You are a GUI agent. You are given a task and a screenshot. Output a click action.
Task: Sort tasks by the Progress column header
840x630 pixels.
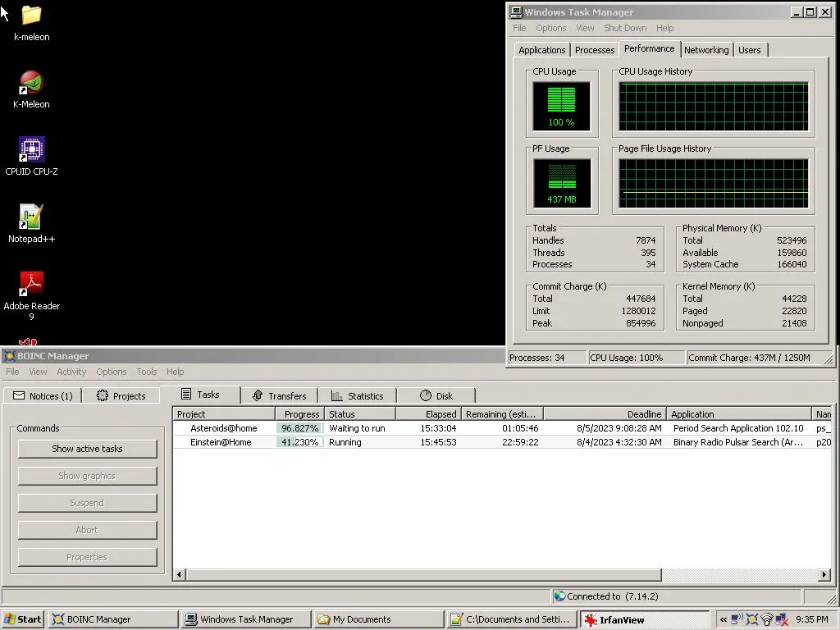pos(299,413)
